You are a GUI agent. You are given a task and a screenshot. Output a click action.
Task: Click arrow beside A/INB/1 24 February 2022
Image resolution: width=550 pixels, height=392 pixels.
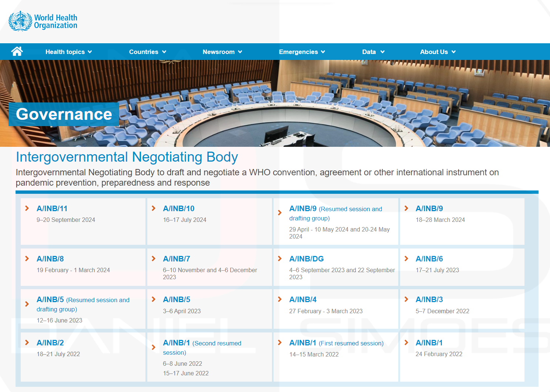tap(406, 342)
